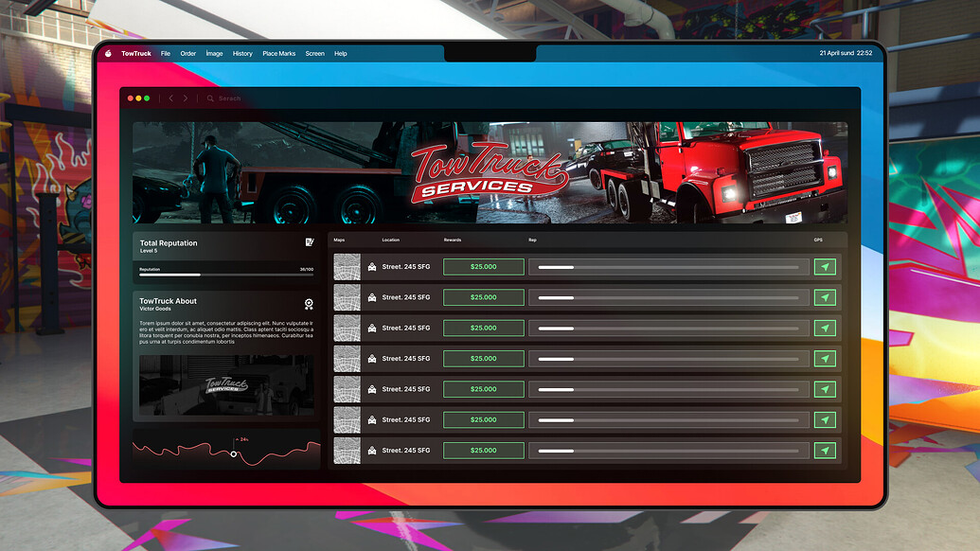Click the edit icon beside Total Reputation

(311, 243)
